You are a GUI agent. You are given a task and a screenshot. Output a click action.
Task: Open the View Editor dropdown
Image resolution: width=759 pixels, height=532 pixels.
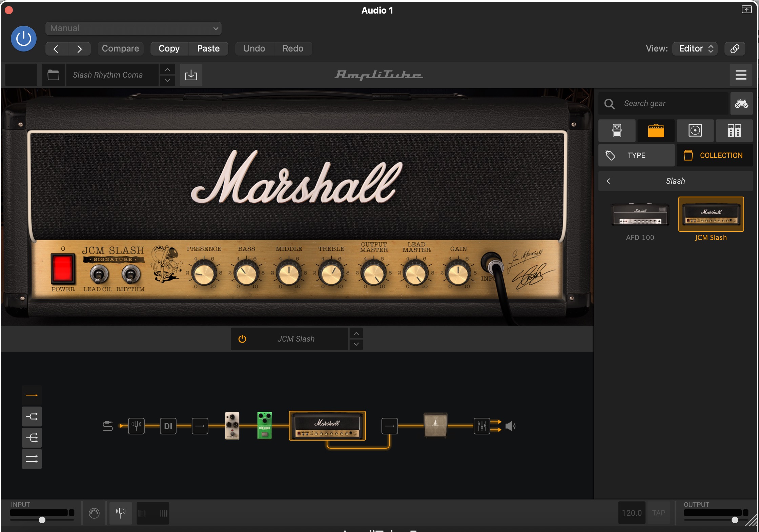pos(695,49)
